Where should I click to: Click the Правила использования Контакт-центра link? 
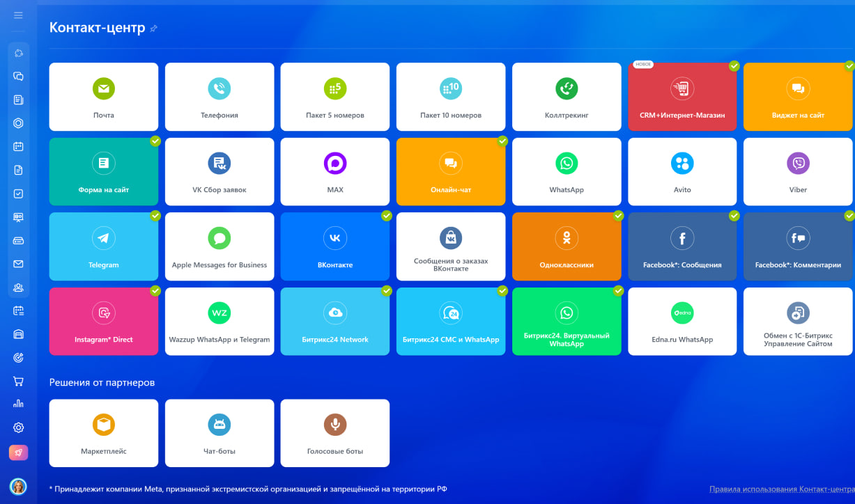pos(782,489)
